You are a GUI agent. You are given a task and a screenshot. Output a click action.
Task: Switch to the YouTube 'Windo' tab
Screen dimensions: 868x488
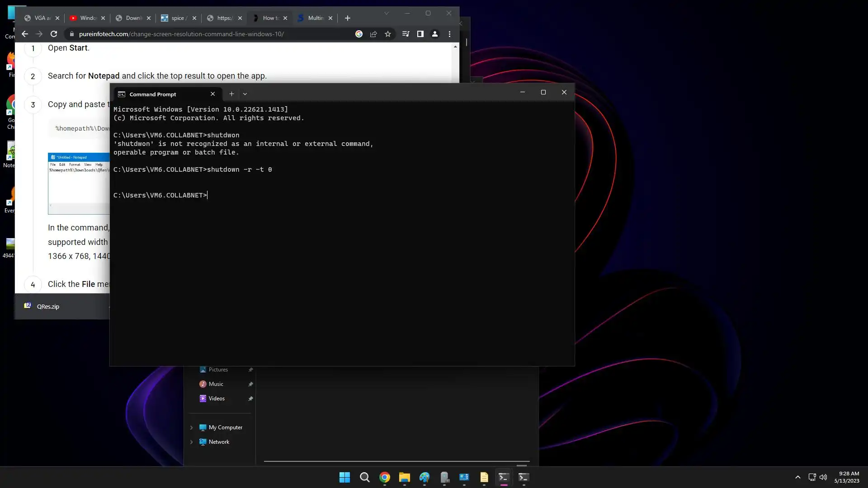tap(86, 18)
